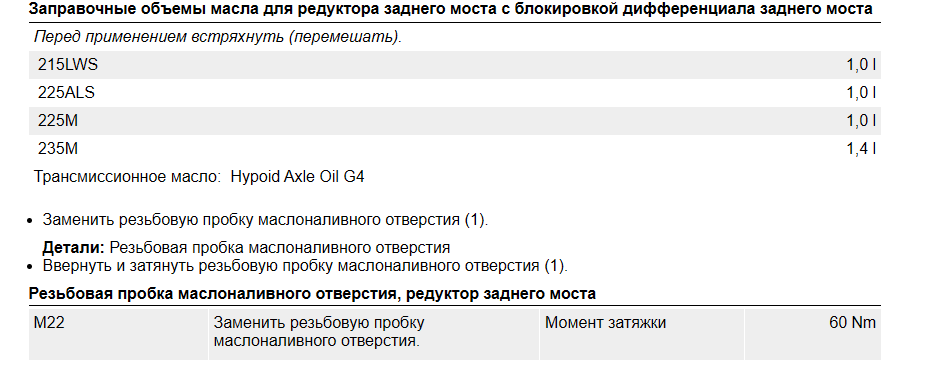Click the Детали label

click(x=74, y=248)
